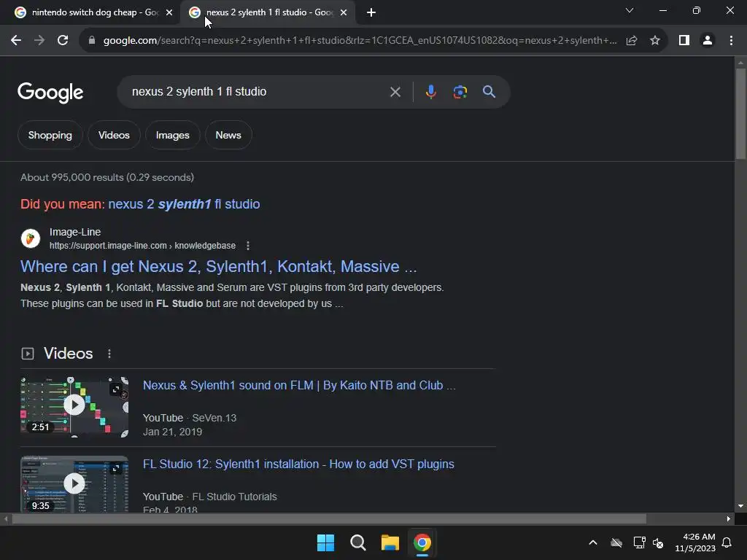Click the horizontal page scrollbar
The width and height of the screenshot is (747, 560).
coord(329,519)
